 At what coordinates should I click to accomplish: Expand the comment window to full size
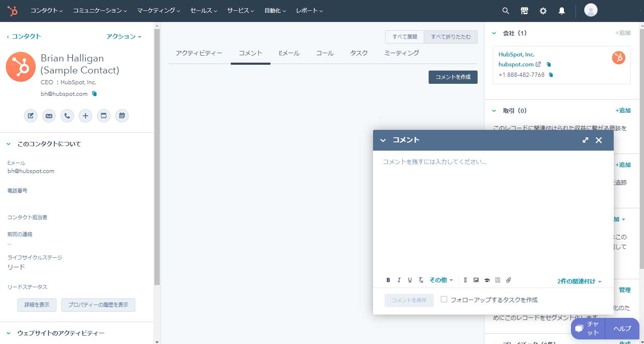coord(585,140)
